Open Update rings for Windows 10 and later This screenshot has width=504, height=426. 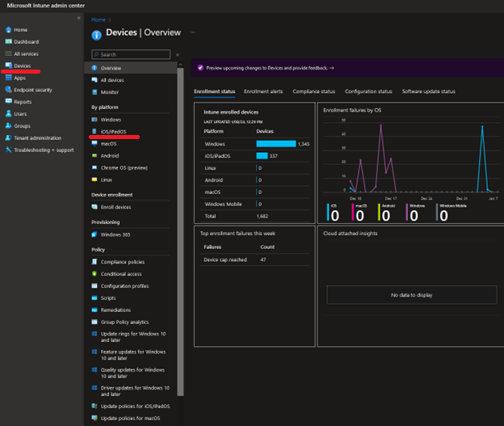pos(133,337)
